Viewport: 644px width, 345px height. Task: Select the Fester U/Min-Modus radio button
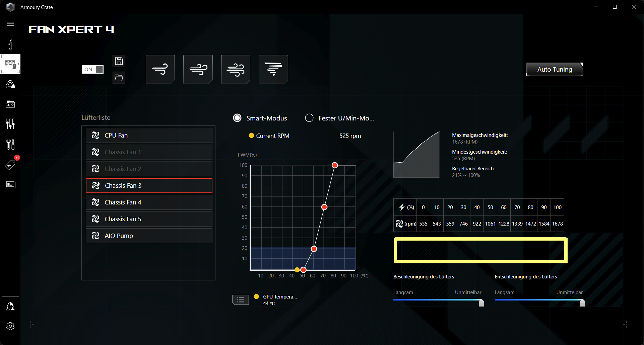[309, 118]
